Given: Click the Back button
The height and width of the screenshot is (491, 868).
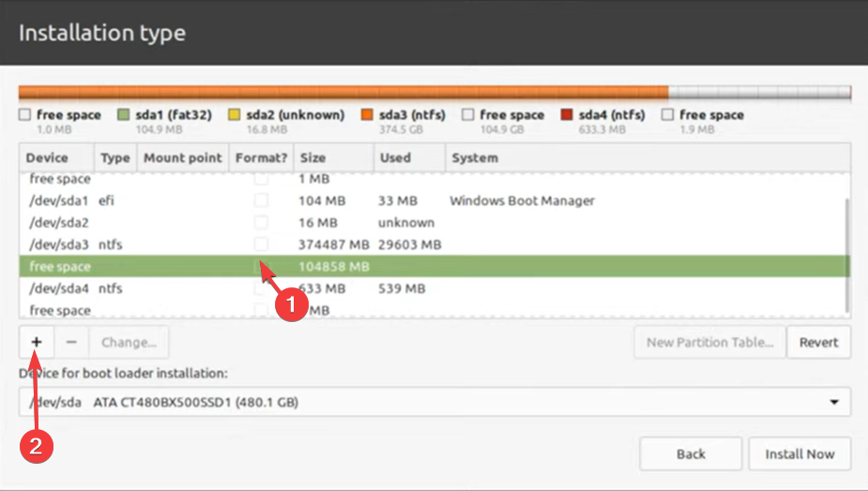Looking at the screenshot, I should (x=691, y=453).
